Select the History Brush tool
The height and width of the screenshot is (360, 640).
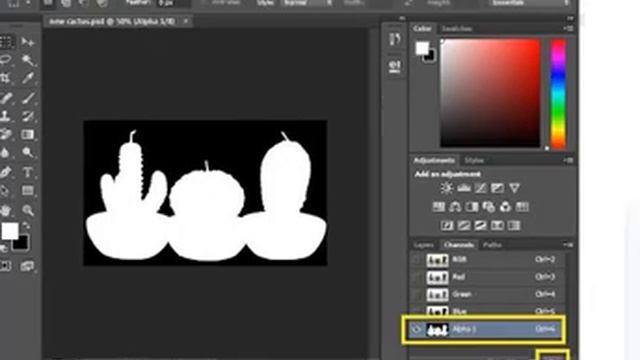28,116
